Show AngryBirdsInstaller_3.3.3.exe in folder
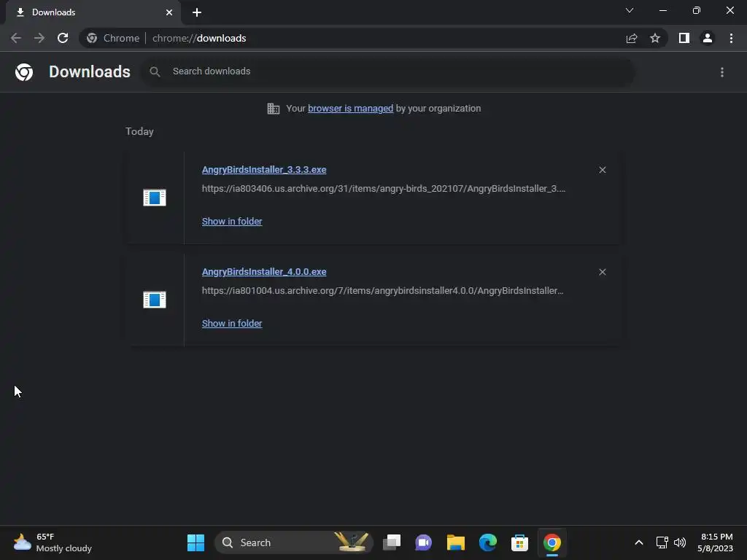This screenshot has width=747, height=560. [232, 222]
